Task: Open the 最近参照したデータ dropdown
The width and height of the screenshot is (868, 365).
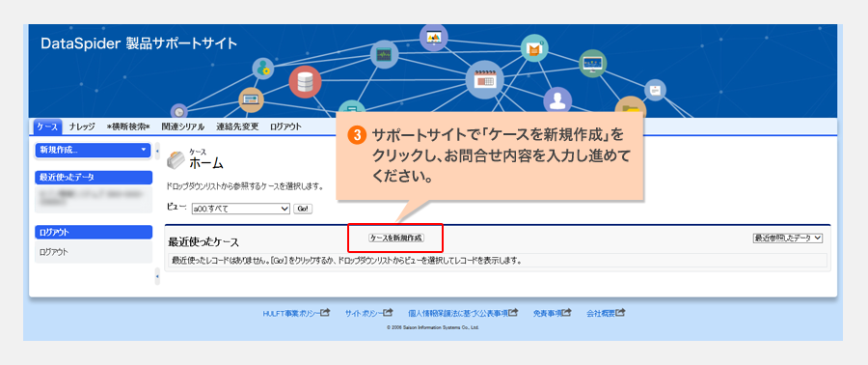Action: click(x=788, y=238)
